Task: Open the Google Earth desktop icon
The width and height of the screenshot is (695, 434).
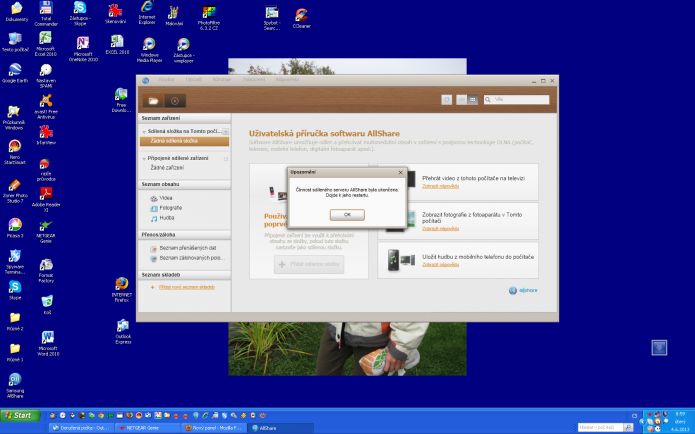Action: [x=15, y=73]
